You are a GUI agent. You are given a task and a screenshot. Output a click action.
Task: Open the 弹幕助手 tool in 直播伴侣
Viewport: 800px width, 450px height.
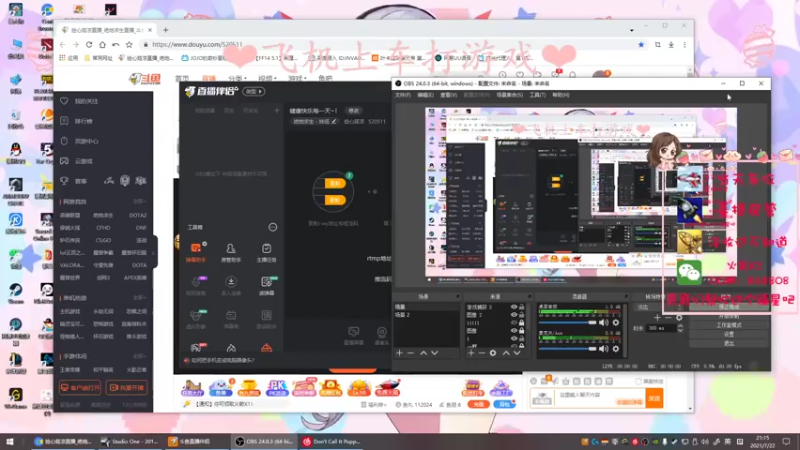pyautogui.click(x=196, y=252)
